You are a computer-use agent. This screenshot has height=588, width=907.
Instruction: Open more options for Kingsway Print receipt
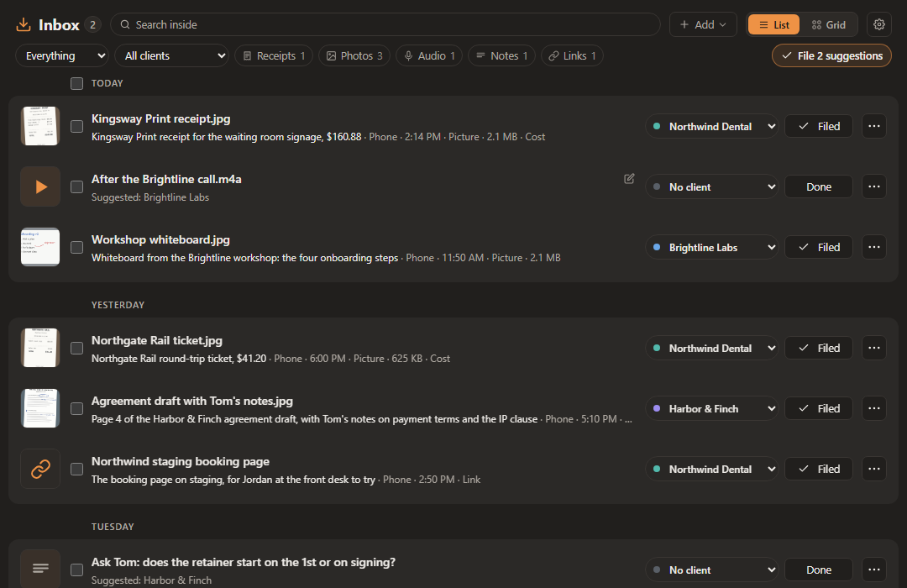874,126
